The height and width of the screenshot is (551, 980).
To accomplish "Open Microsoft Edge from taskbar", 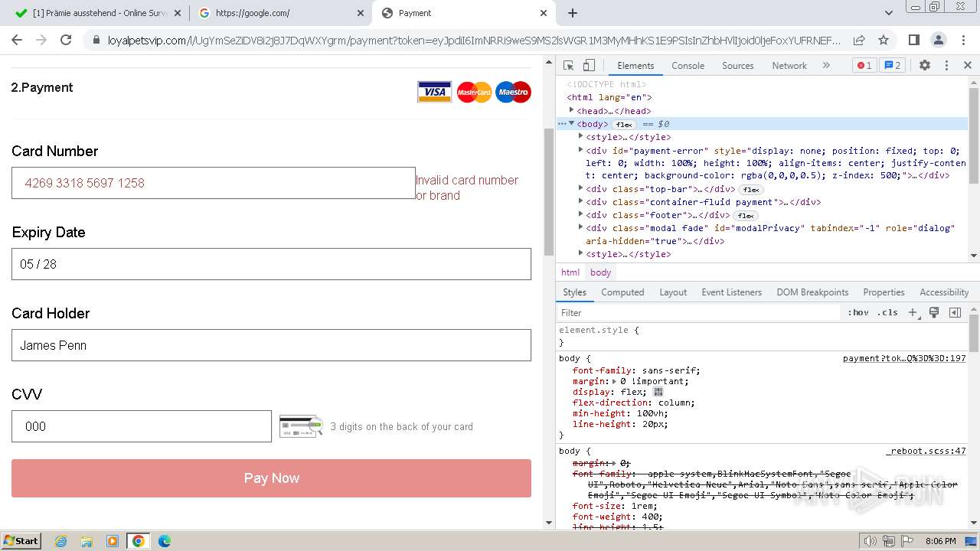I will pos(164,541).
